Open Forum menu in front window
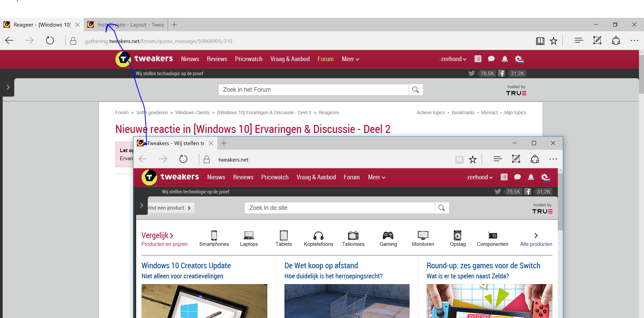Viewport: 644px width, 318px height. pos(352,177)
